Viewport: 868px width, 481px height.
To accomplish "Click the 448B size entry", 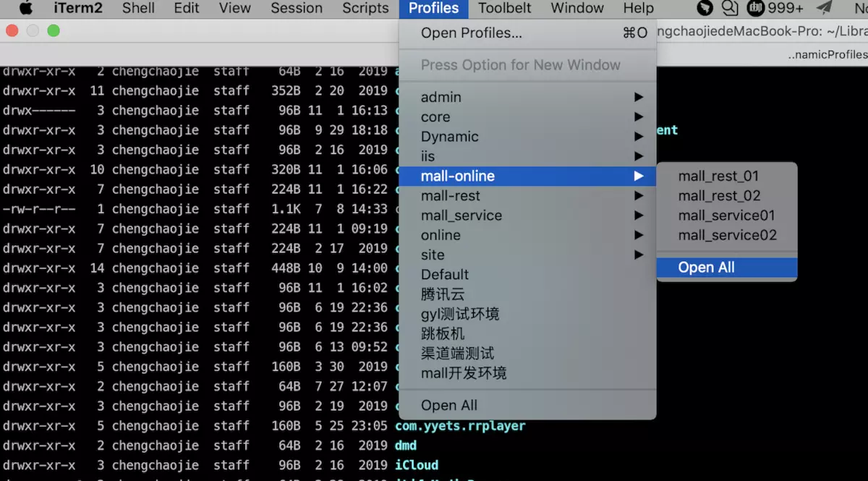I will click(x=286, y=268).
